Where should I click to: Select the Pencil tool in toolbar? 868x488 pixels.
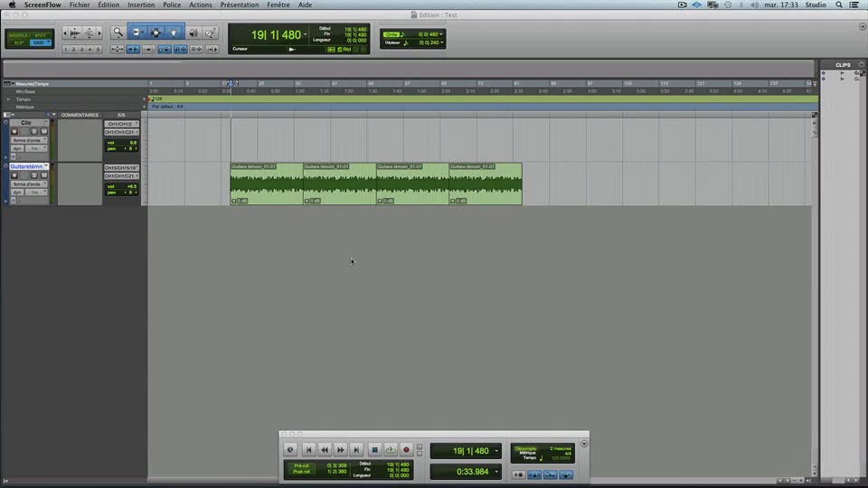(x=210, y=33)
